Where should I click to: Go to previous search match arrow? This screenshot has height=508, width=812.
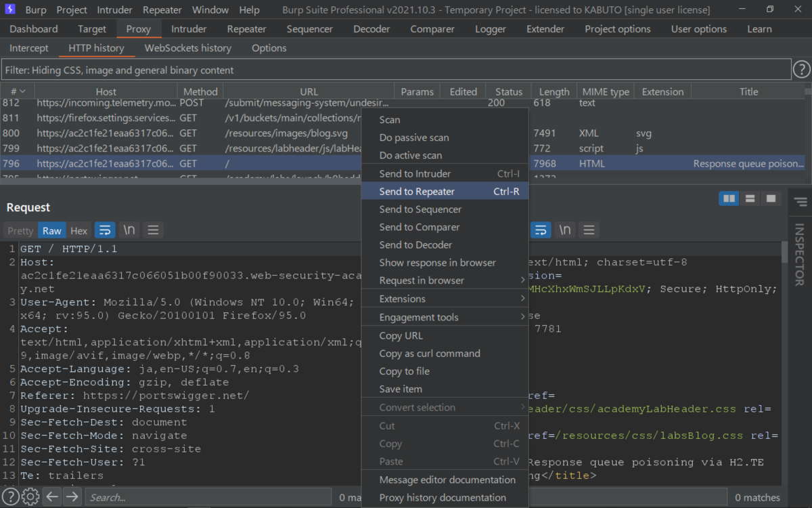(52, 497)
